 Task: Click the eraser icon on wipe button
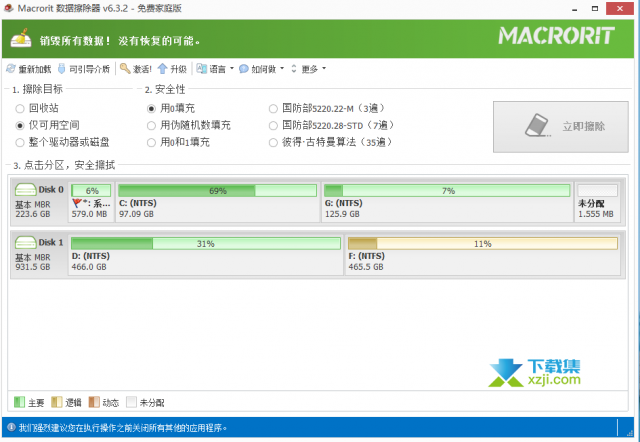[x=538, y=125]
